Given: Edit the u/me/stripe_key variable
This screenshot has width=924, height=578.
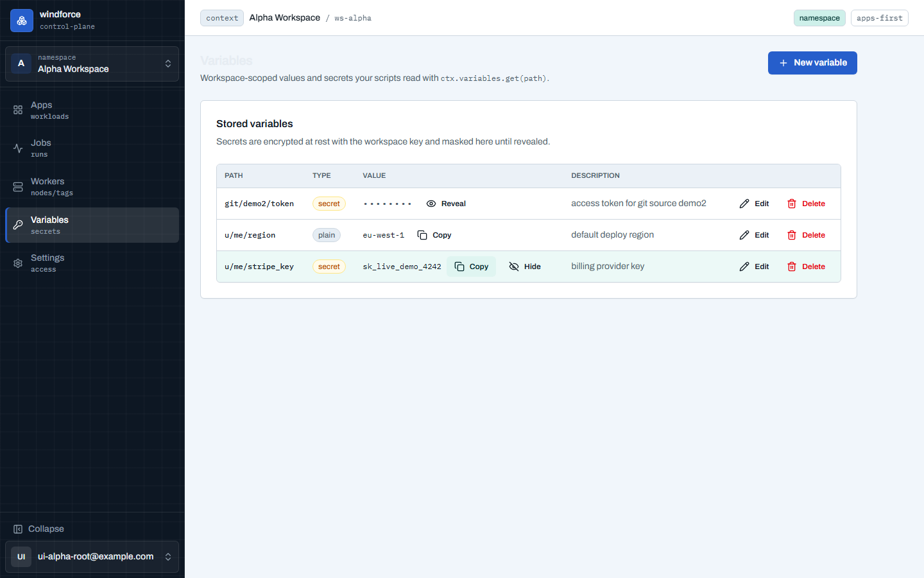Looking at the screenshot, I should [x=754, y=267].
